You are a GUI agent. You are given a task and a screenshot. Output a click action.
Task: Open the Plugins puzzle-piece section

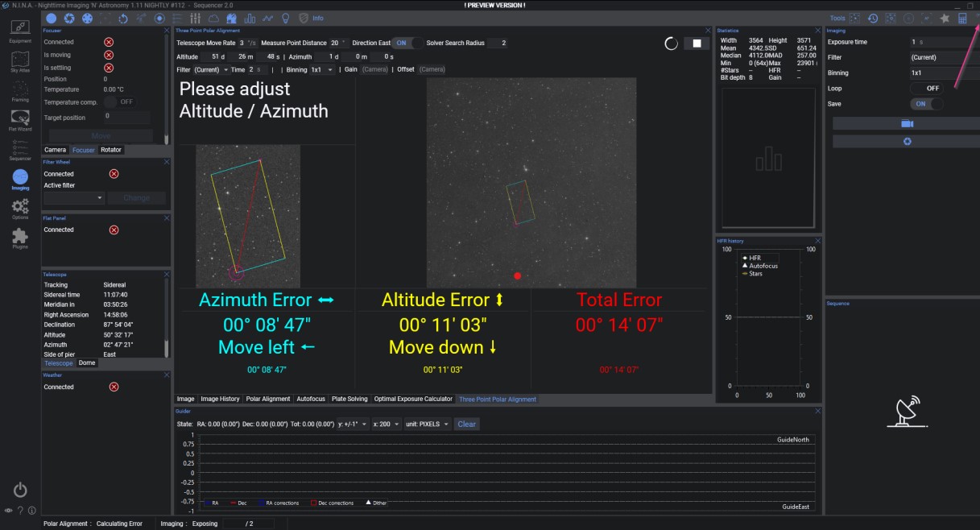[20, 238]
